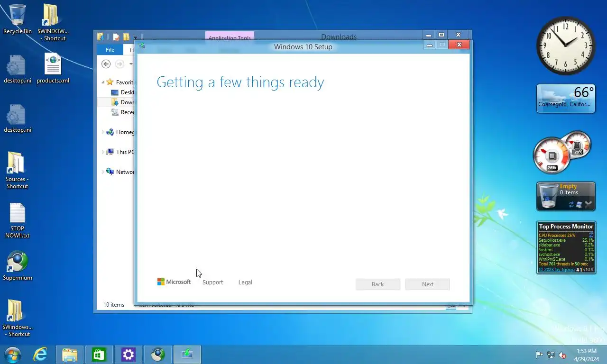Launch the Supermium desktop browser icon
Screen dimensions: 607x364
coord(18,266)
